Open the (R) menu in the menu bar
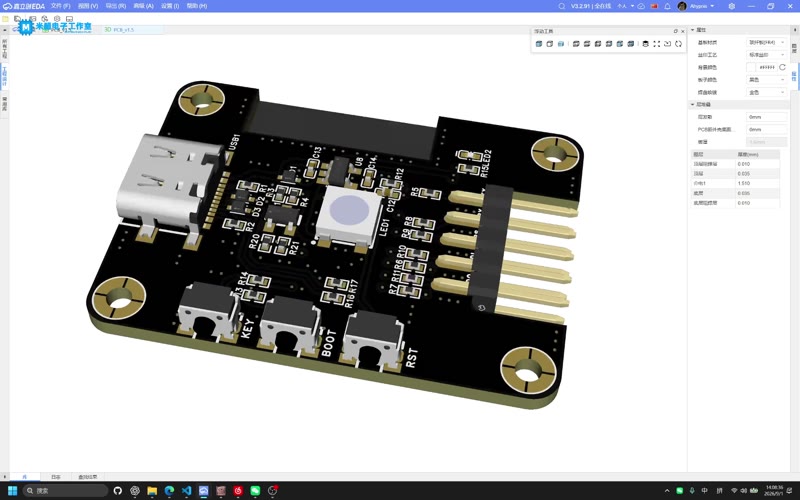The width and height of the screenshot is (800, 500). [116, 6]
